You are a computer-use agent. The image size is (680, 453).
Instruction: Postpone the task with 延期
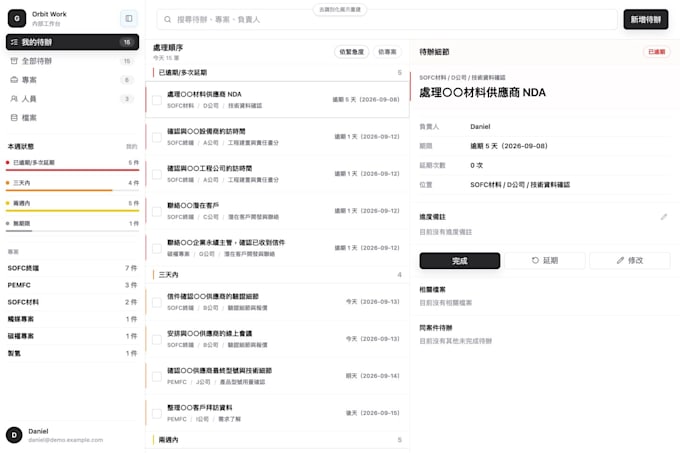pyautogui.click(x=545, y=261)
